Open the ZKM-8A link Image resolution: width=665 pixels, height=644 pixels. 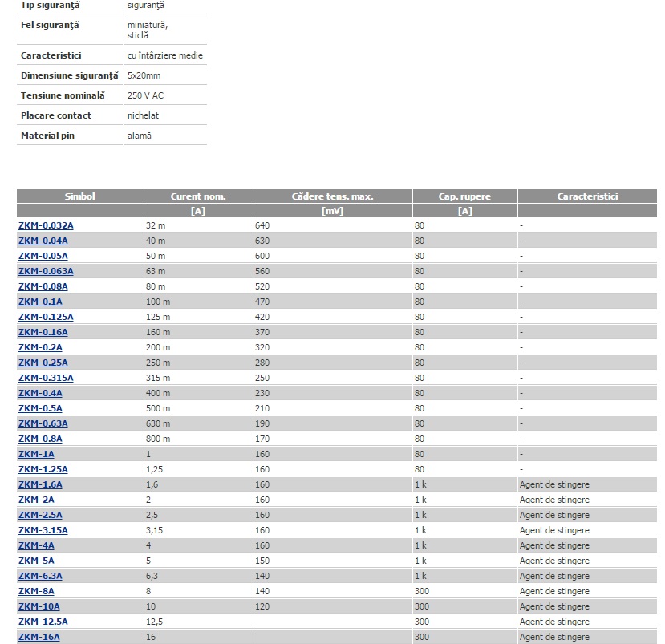(36, 591)
